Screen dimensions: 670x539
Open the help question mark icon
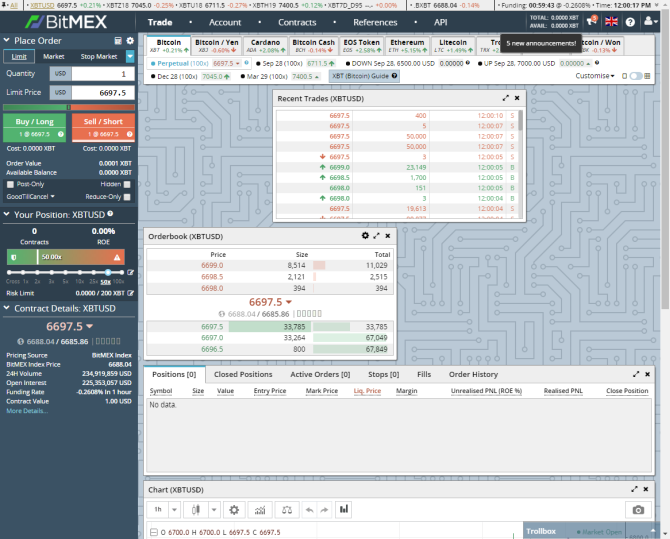click(630, 22)
